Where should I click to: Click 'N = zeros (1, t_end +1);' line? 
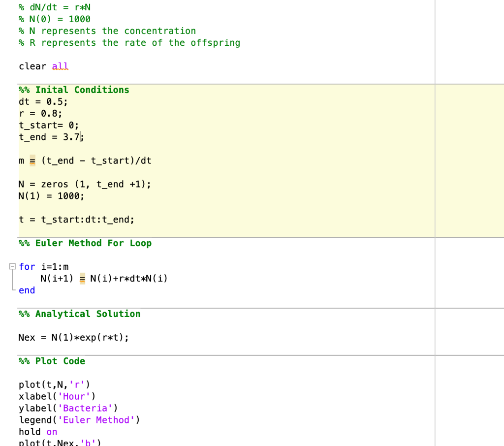(85, 184)
